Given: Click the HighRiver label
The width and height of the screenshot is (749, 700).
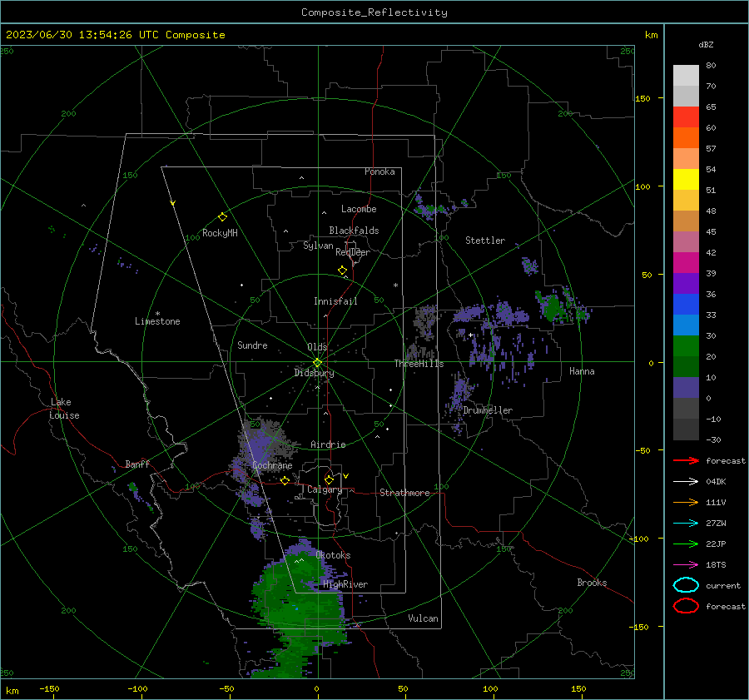Looking at the screenshot, I should click(345, 584).
